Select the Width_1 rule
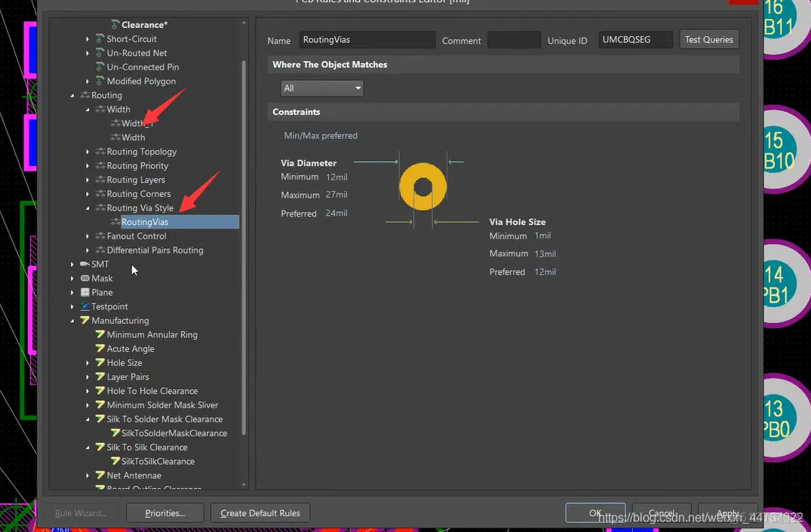 coord(137,123)
